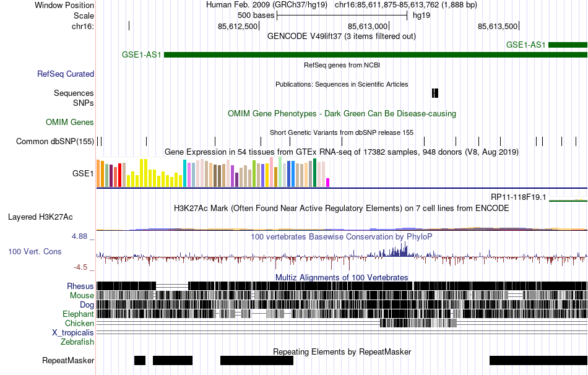This screenshot has height=375, width=588.
Task: Open the RepeatMasker track label
Action: click(x=68, y=360)
